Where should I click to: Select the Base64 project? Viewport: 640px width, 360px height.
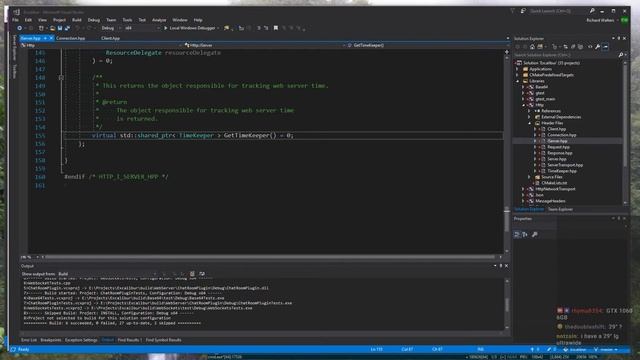coord(541,87)
